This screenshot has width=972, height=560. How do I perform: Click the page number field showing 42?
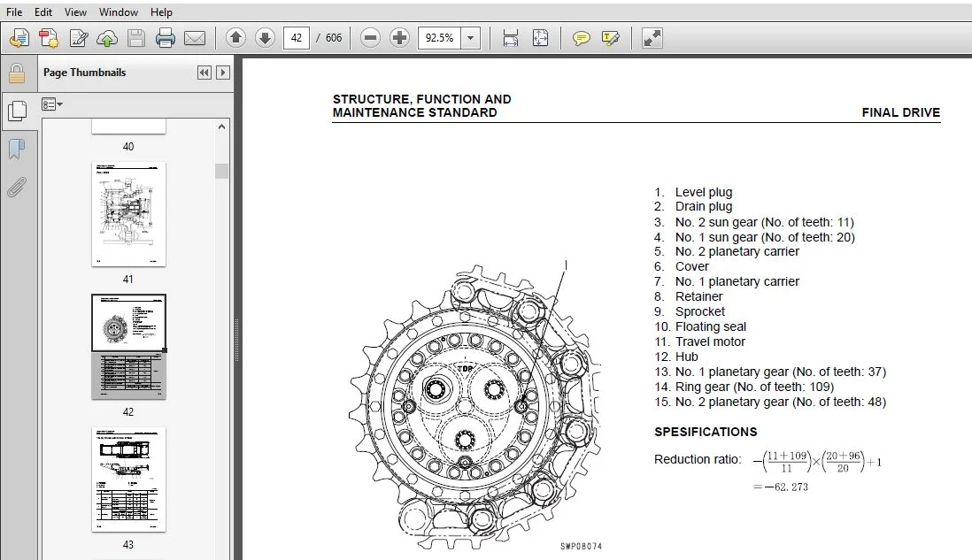[x=297, y=38]
